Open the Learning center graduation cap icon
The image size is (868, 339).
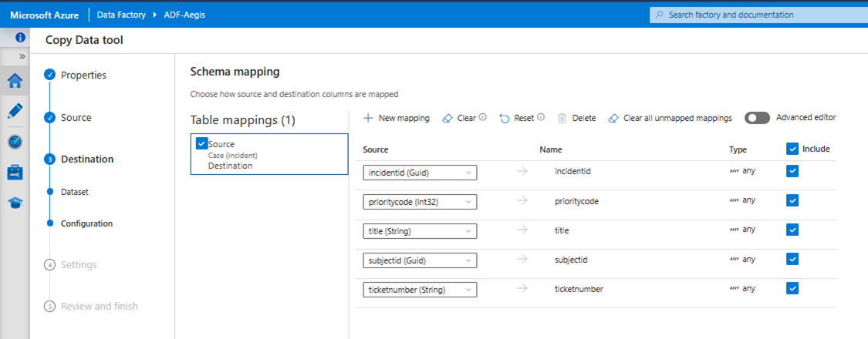[x=15, y=203]
